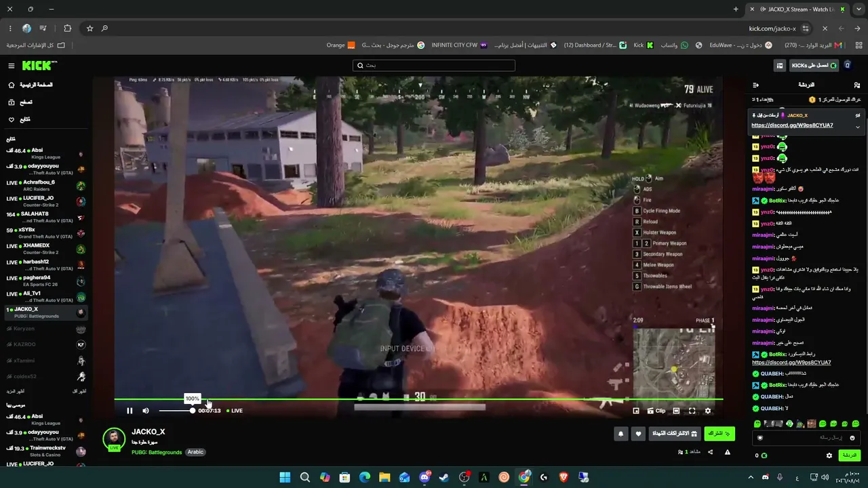The height and width of the screenshot is (488, 868).
Task: Switch the player to fullscreen
Action: tap(692, 411)
